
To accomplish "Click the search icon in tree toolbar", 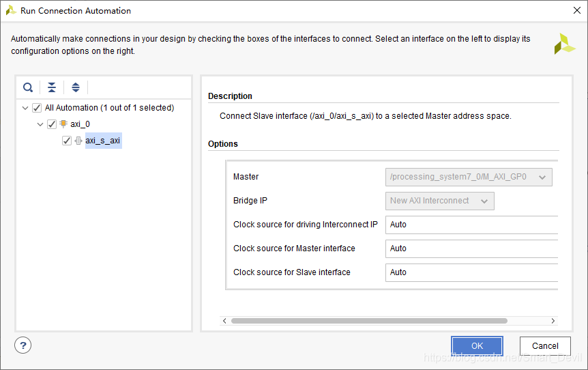I will tap(28, 87).
